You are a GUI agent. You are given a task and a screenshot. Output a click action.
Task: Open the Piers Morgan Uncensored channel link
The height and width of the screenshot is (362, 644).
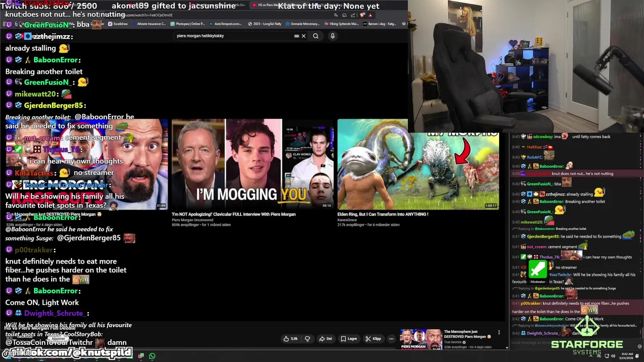click(x=192, y=220)
